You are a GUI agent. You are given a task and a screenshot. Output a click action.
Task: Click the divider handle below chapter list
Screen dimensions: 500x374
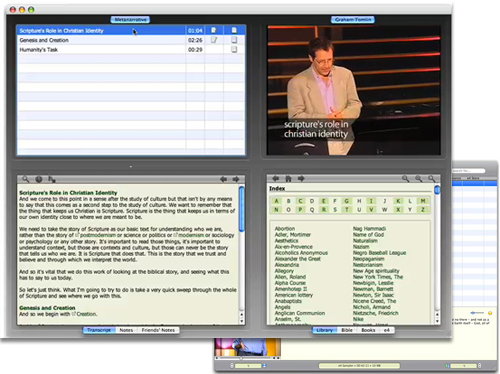[131, 166]
